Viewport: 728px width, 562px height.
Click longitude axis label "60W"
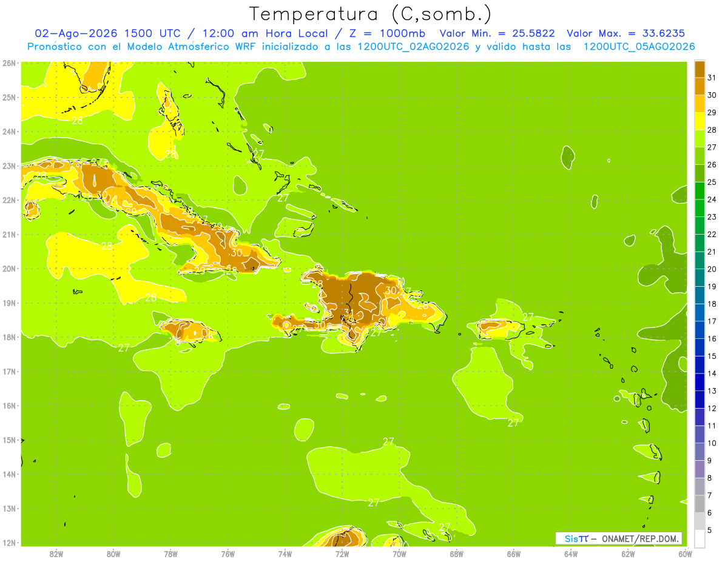click(686, 554)
